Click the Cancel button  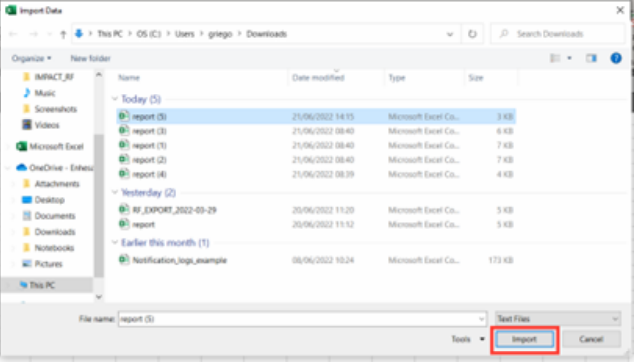(x=591, y=339)
